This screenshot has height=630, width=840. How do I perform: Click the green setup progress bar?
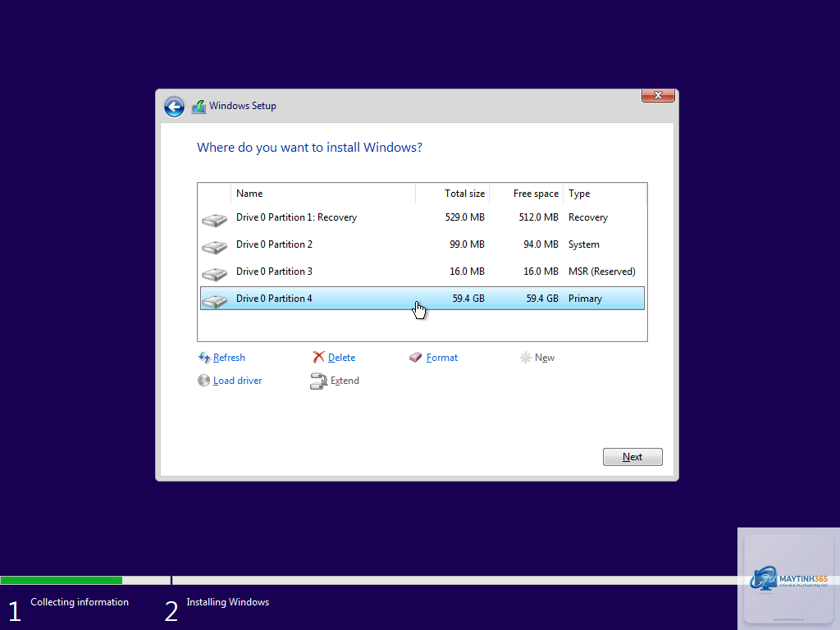[61, 580]
